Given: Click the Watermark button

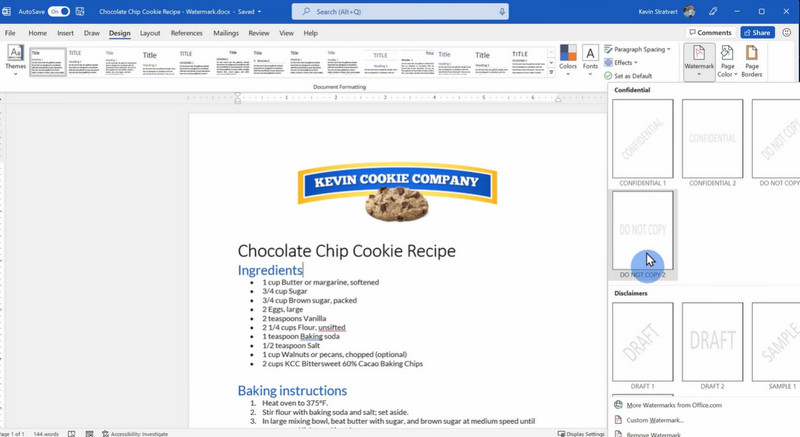Looking at the screenshot, I should coord(699,59).
